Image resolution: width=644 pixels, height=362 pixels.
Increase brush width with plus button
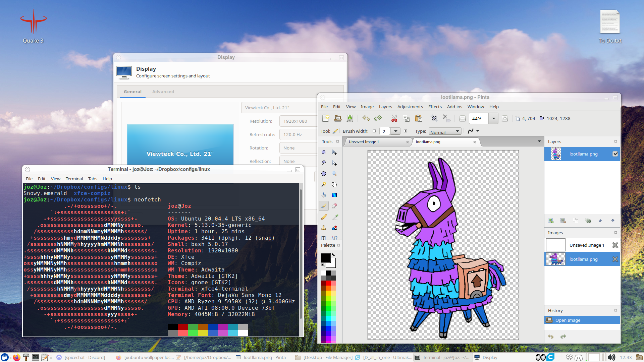(x=405, y=131)
